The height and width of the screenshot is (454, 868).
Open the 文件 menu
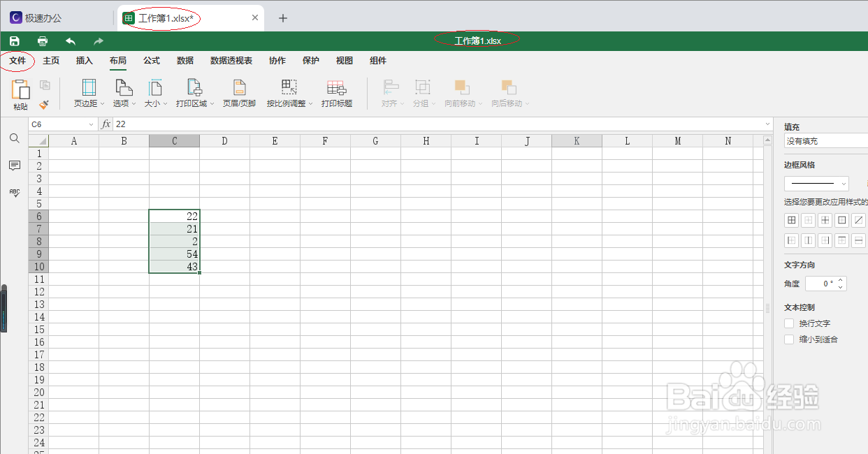(17, 61)
